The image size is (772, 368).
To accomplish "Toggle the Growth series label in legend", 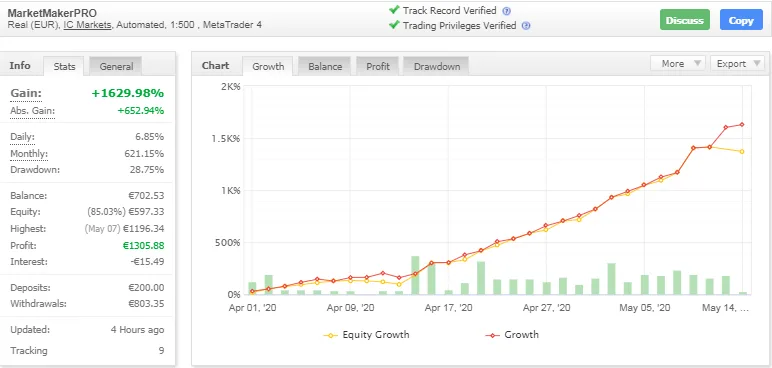I will [521, 335].
